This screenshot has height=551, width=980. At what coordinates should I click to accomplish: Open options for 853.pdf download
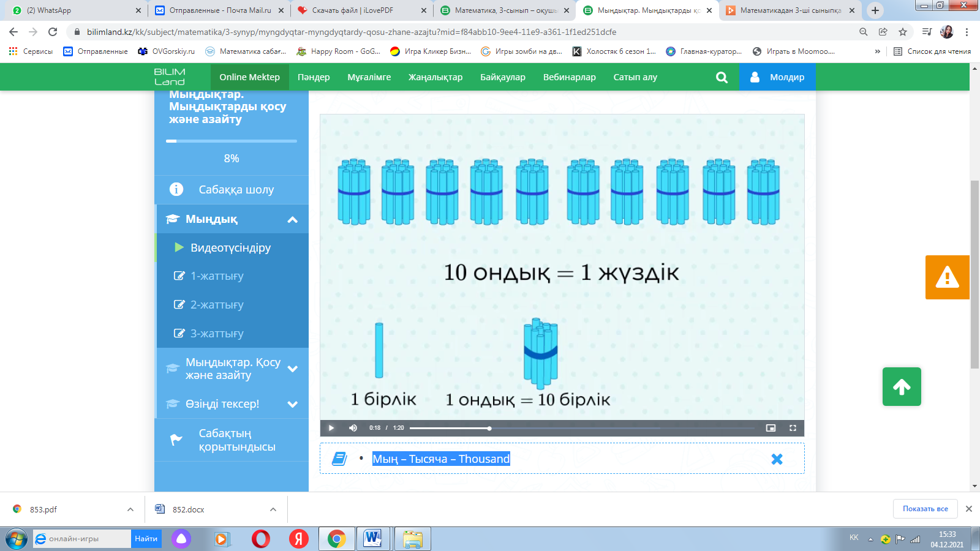(130, 509)
